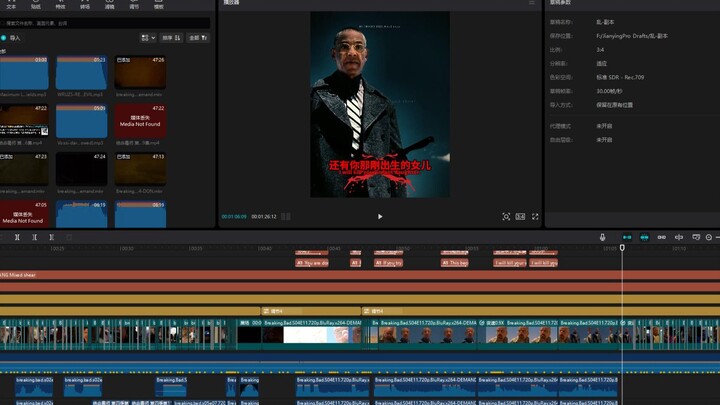Image resolution: width=720 pixels, height=405 pixels.
Task: Click the 导入 (Import) button
Action: pyautogui.click(x=11, y=38)
